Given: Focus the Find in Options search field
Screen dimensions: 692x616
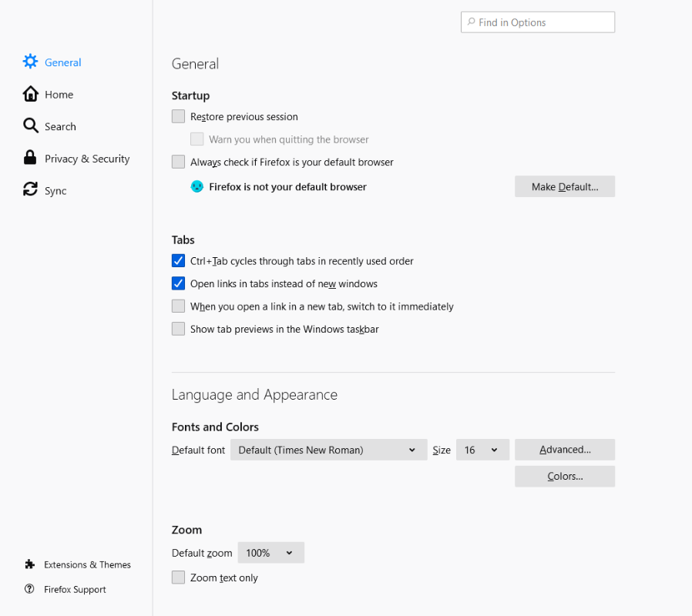Looking at the screenshot, I should (544, 22).
